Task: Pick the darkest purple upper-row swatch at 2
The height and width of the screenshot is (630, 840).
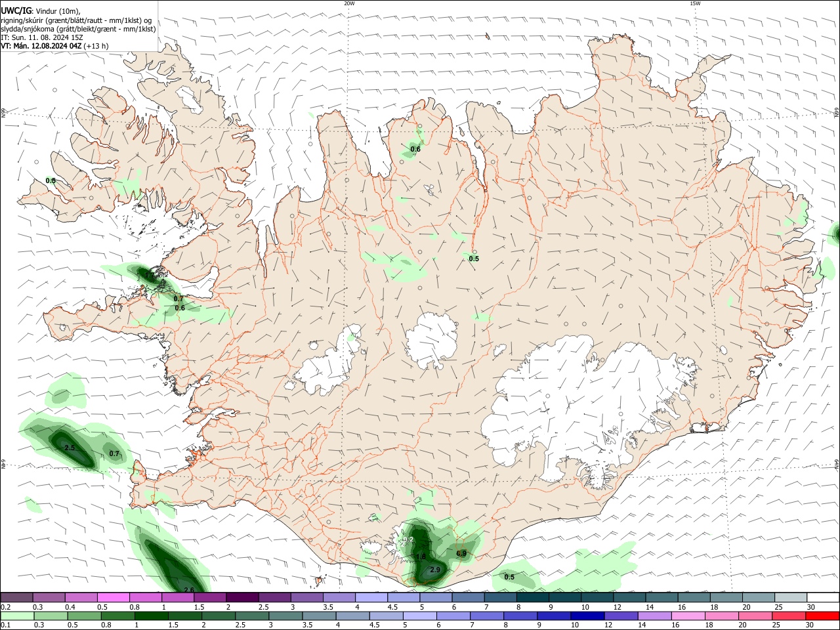Action: [x=241, y=597]
